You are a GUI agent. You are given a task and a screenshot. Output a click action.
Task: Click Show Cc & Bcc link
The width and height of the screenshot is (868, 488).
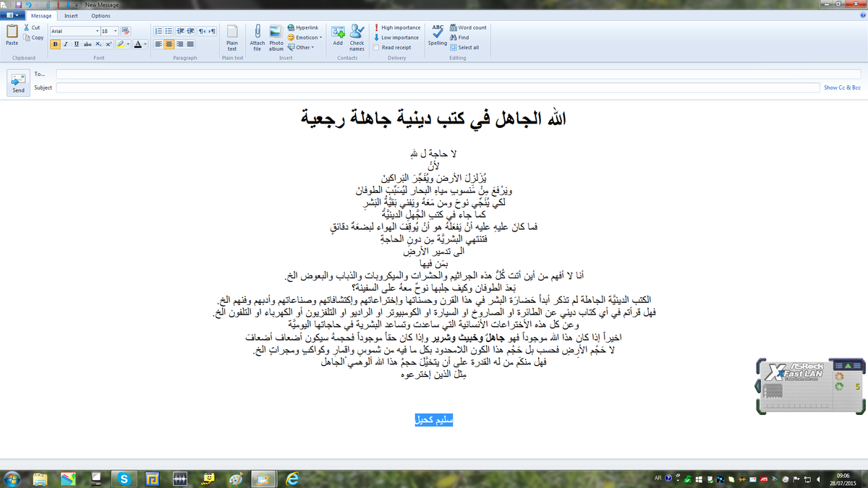(843, 87)
